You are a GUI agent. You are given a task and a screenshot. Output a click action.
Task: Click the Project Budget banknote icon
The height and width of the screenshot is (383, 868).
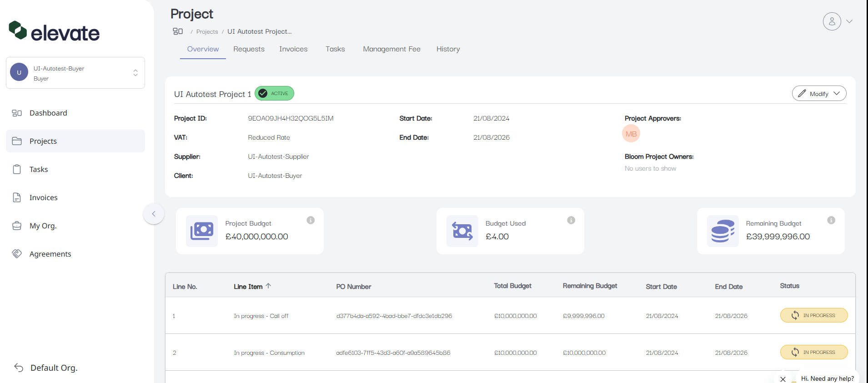pyautogui.click(x=202, y=231)
